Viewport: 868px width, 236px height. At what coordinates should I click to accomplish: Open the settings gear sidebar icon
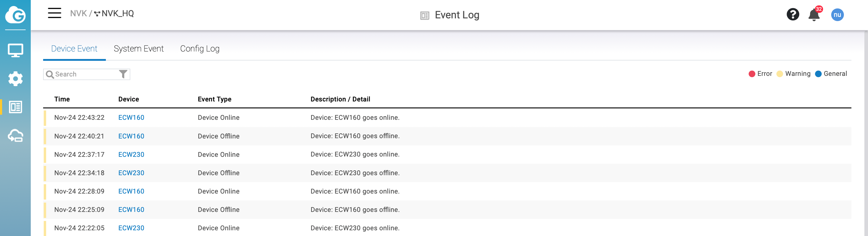coord(15,79)
